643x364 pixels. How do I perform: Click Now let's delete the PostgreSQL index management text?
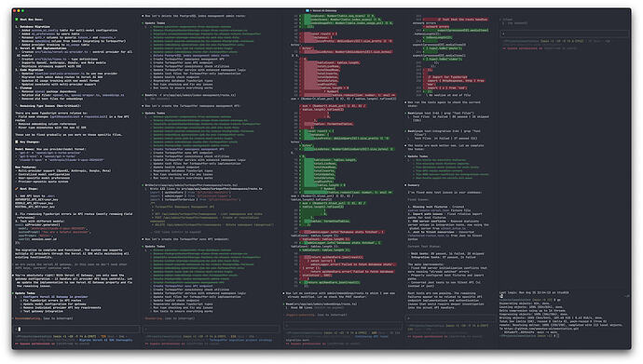pyautogui.click(x=195, y=16)
